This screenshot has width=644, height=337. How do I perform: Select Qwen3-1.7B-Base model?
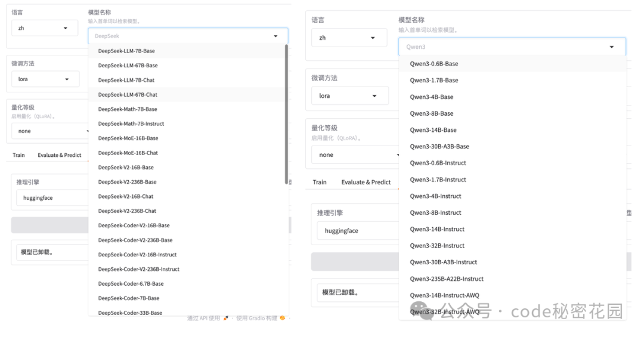pos(512,80)
